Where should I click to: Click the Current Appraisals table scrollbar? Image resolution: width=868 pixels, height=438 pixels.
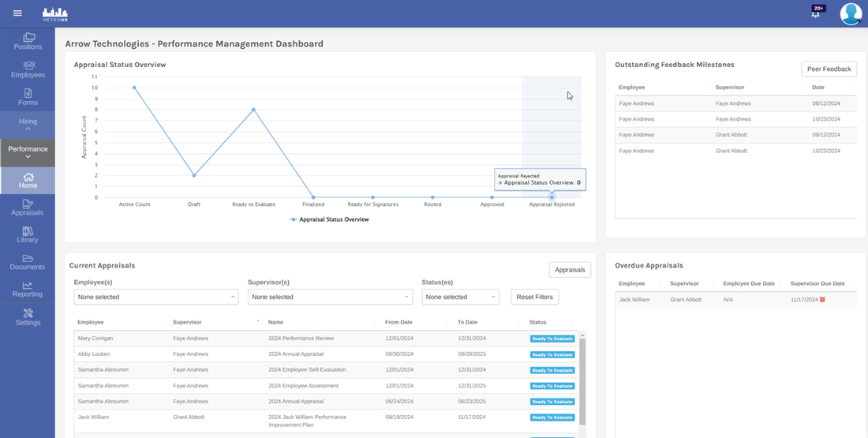point(582,382)
